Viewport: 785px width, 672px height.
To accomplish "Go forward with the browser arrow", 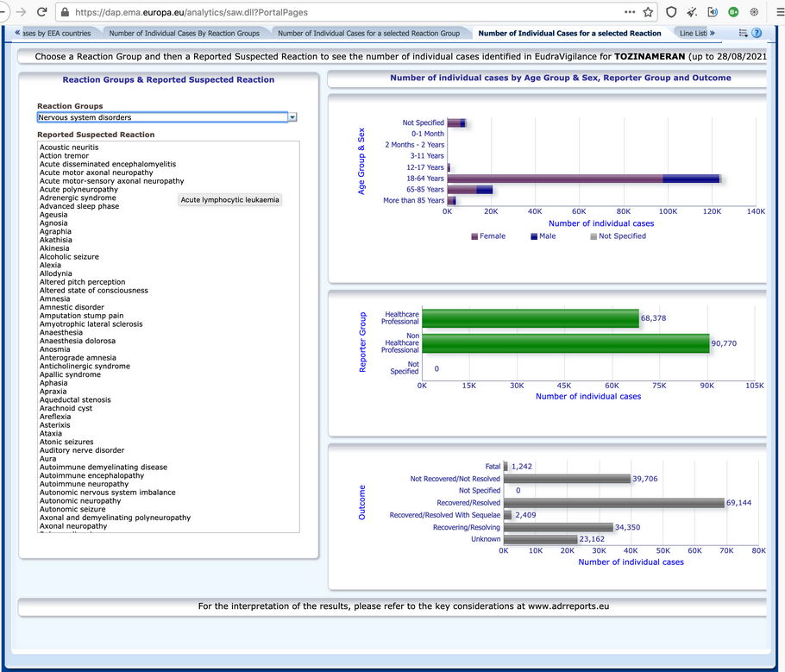I will pos(21,12).
